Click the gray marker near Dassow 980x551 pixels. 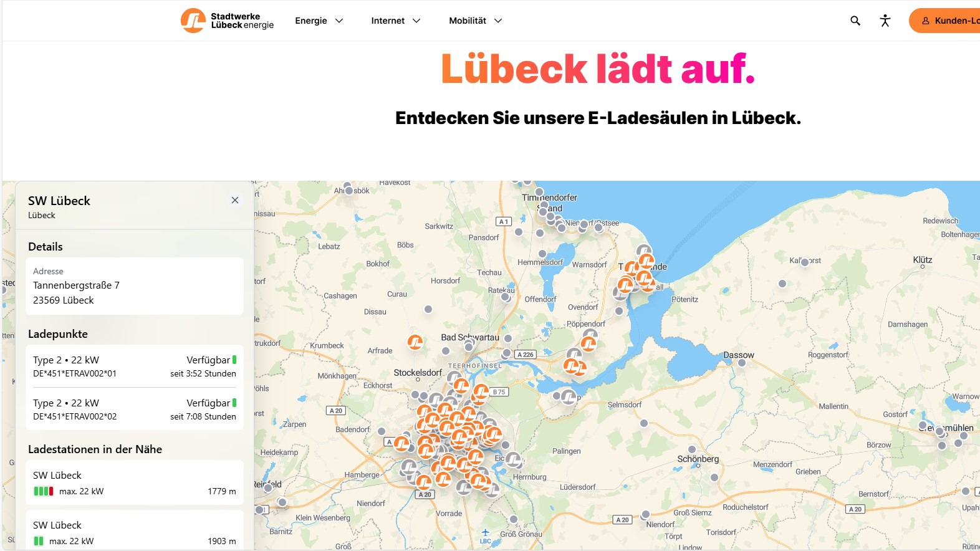(742, 362)
